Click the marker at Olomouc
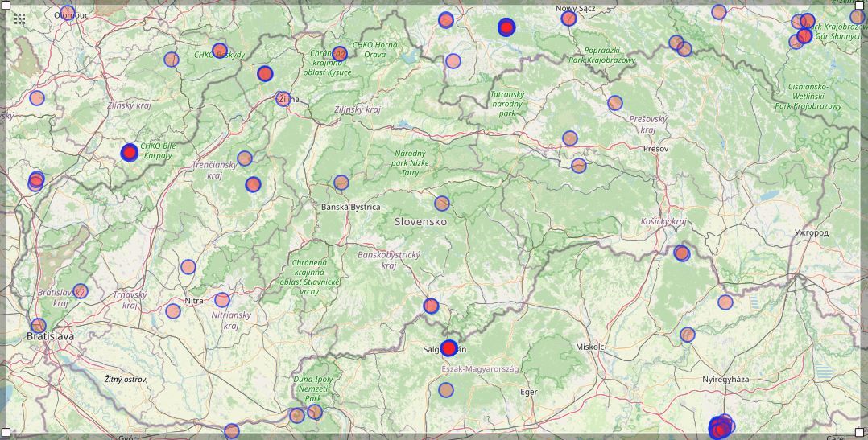The width and height of the screenshot is (868, 440). pos(68,13)
